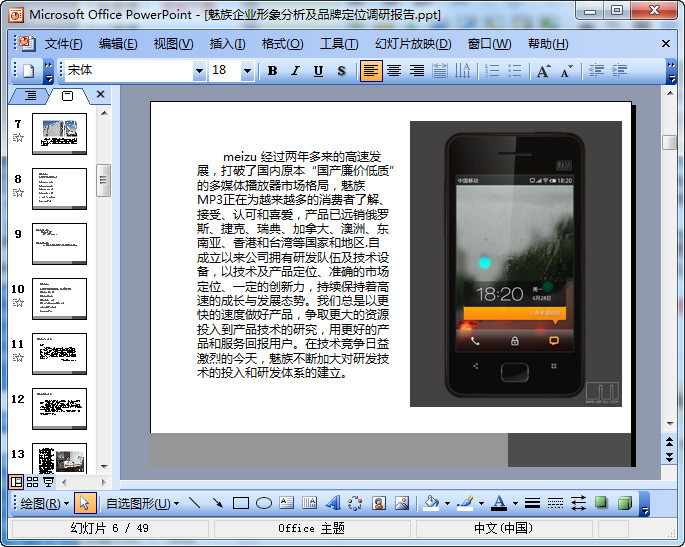
Task: Toggle Underline formatting
Action: (x=318, y=71)
